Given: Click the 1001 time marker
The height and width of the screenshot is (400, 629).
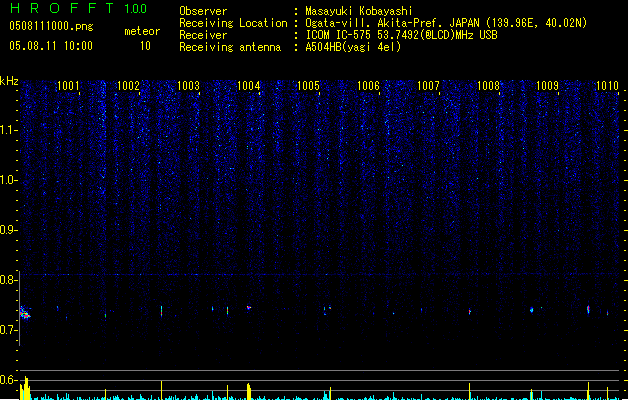Looking at the screenshot, I should point(68,86).
